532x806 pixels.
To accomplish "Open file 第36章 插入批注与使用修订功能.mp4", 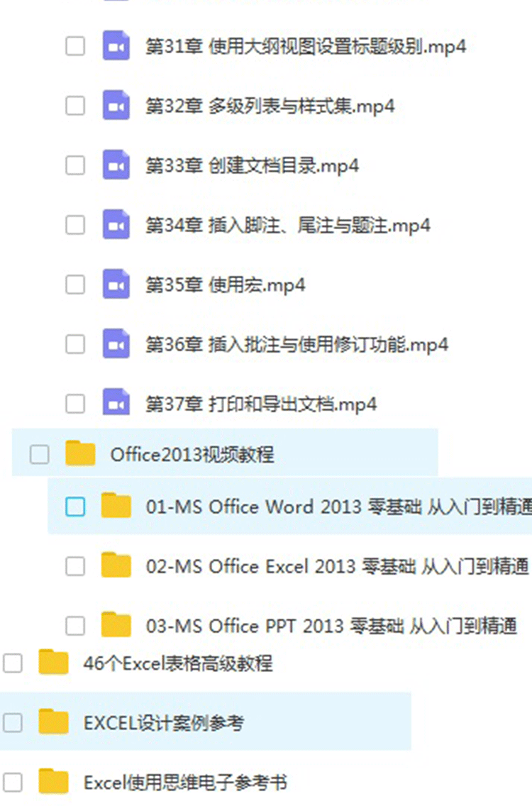I will pyautogui.click(x=297, y=344).
